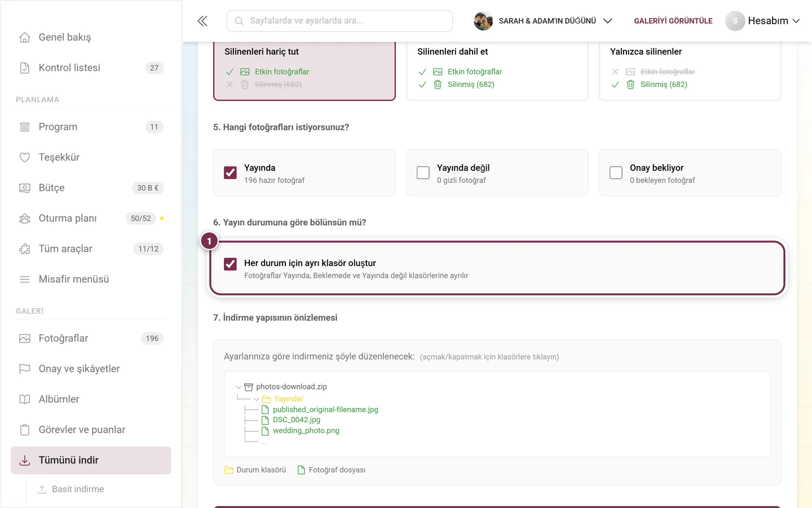Check the Onay bekliyor checkbox
Screen dimensions: 812x508
point(616,173)
